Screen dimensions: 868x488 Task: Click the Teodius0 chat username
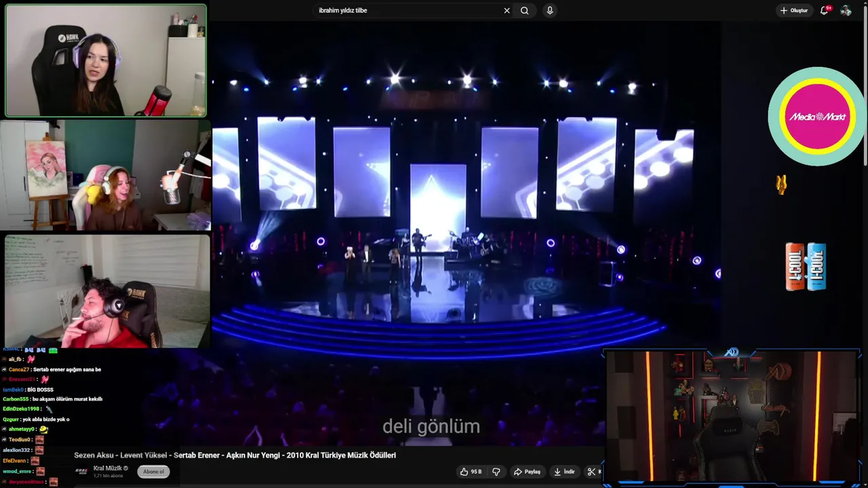click(20, 439)
